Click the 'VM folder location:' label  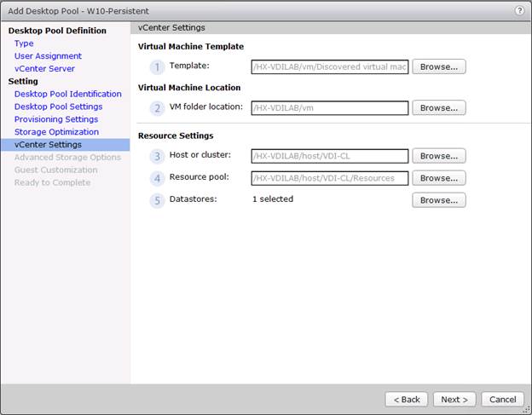[206, 107]
